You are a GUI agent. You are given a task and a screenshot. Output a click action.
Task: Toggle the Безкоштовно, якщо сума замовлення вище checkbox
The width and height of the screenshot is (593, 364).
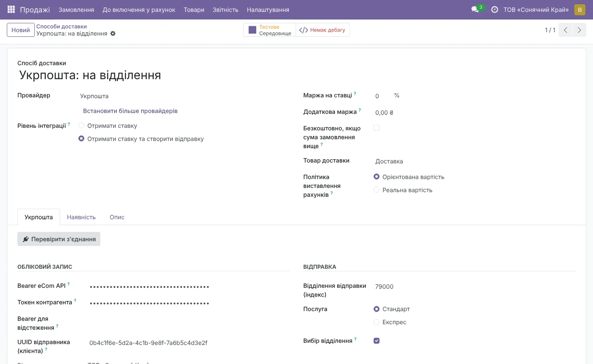click(377, 128)
